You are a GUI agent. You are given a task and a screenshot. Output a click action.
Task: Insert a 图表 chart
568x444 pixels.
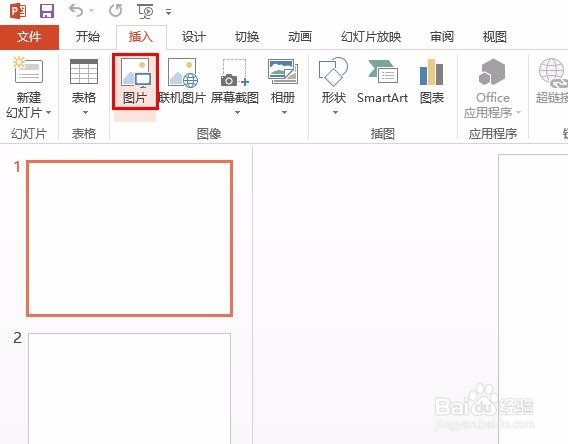point(431,81)
